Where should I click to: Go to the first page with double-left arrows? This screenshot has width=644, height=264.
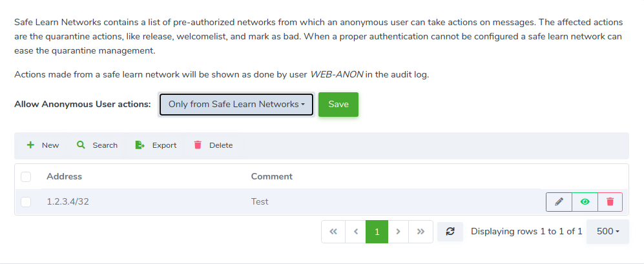point(333,232)
